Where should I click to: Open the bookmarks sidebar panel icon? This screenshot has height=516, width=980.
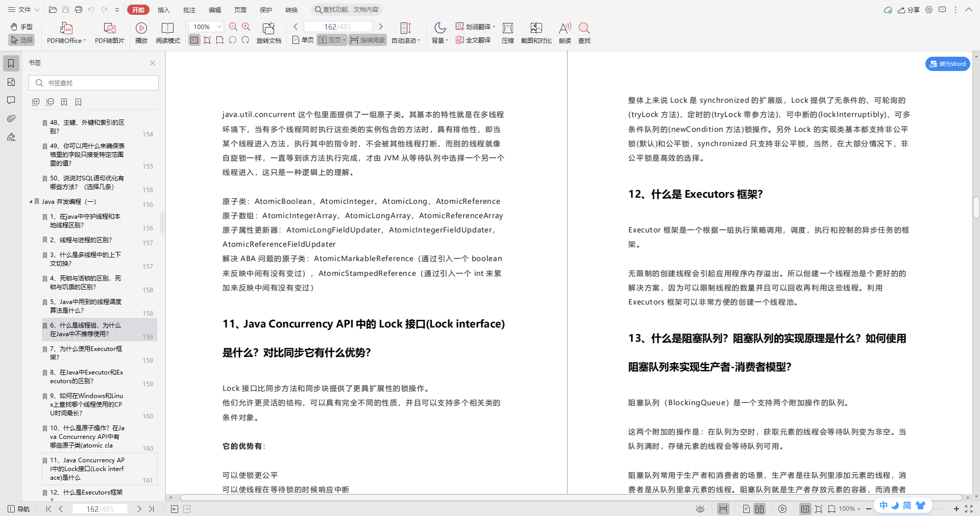11,63
